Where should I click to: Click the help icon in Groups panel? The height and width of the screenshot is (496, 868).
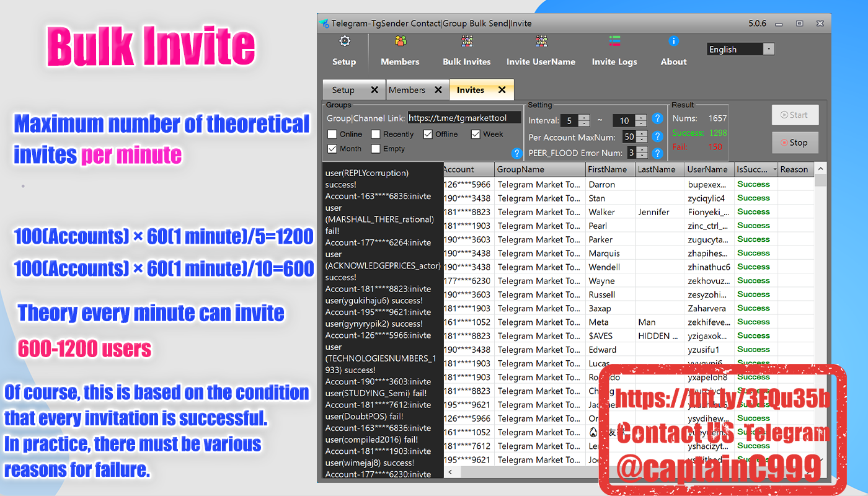(x=516, y=153)
